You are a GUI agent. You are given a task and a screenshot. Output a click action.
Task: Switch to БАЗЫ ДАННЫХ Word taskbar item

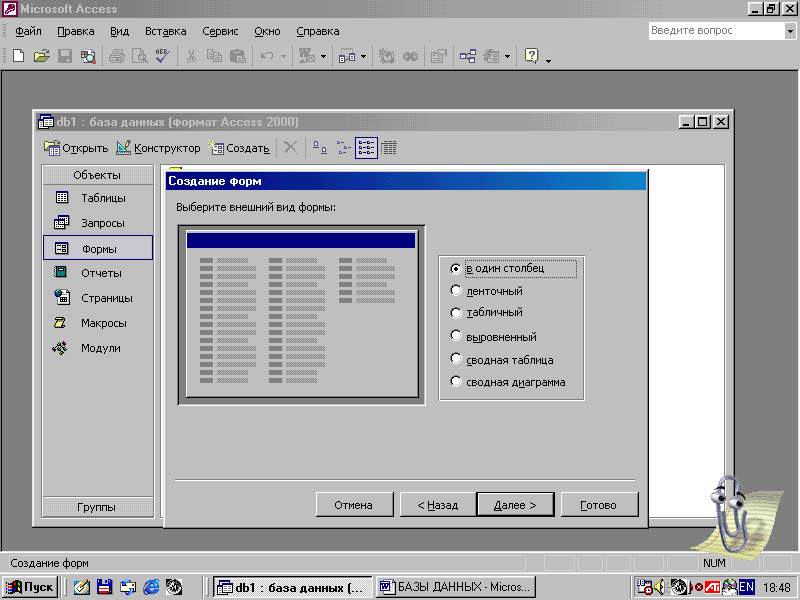456,587
